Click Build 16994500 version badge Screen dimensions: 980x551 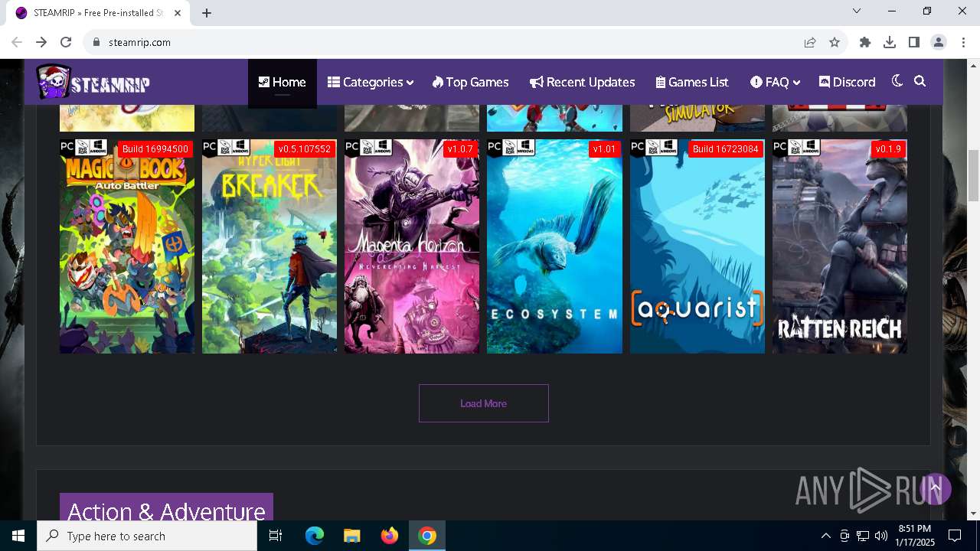[x=155, y=149]
